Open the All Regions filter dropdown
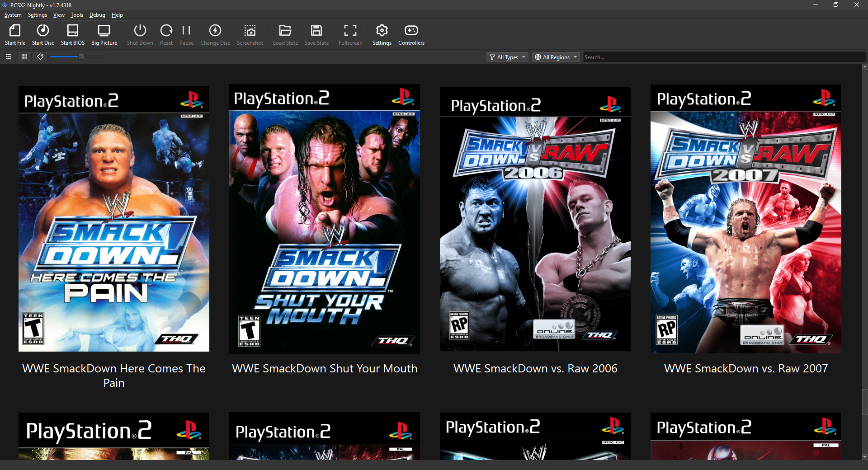Viewport: 868px width, 470px height. 556,57
